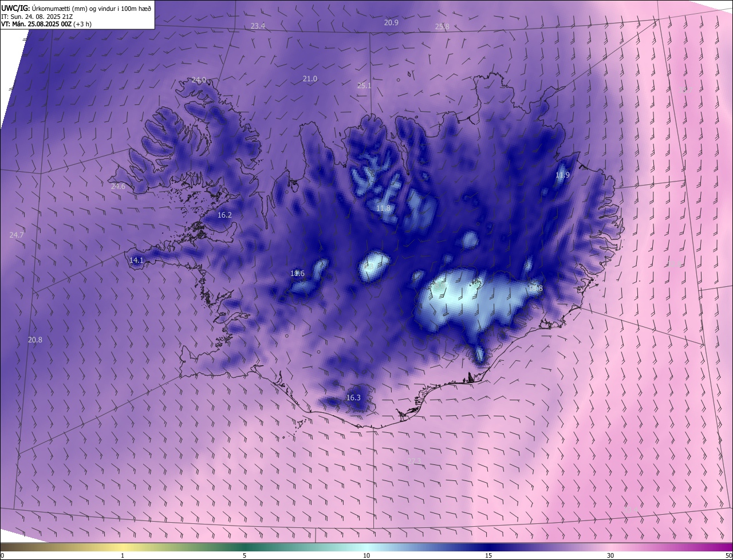Click the color scale tick label 50
The width and height of the screenshot is (733, 560).
point(728,555)
